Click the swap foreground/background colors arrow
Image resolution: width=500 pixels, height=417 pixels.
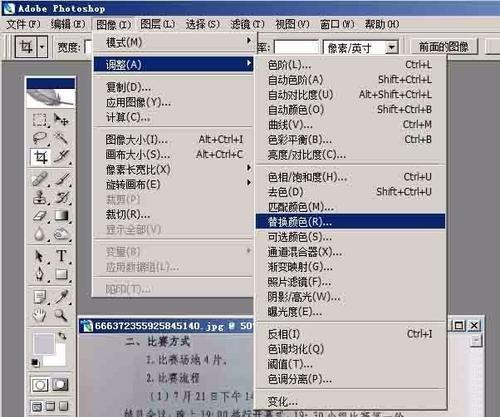point(62,336)
